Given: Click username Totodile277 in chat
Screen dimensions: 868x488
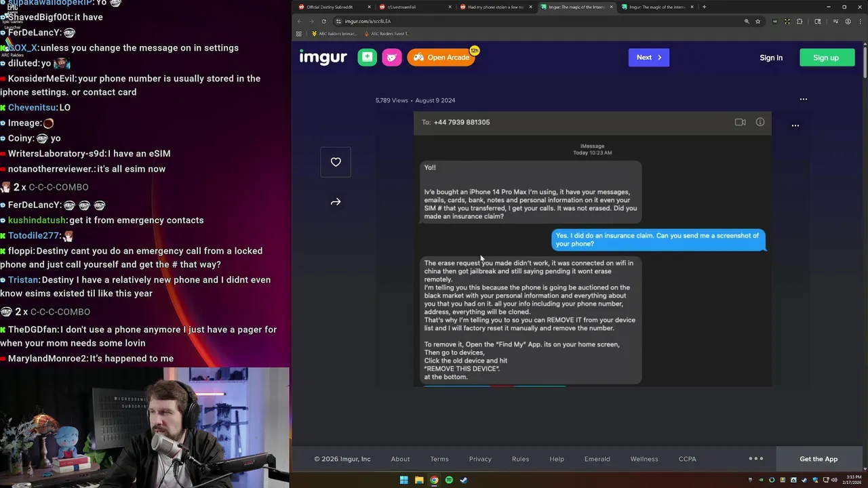Looking at the screenshot, I should (x=33, y=236).
